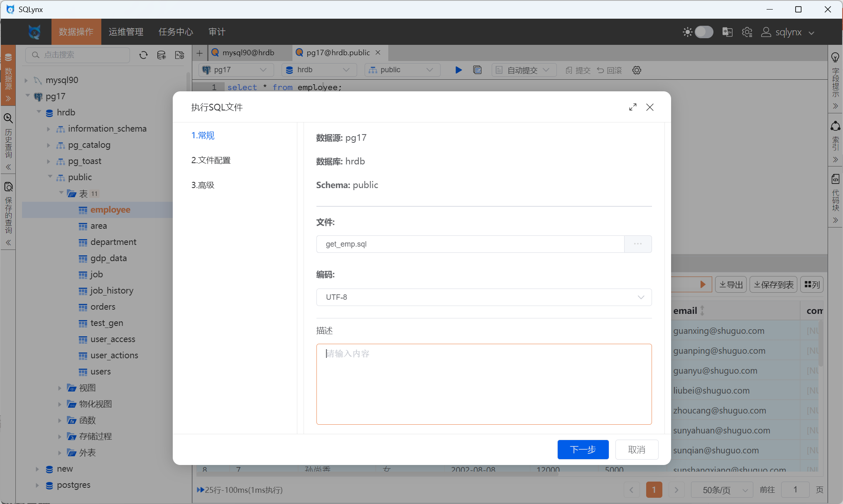This screenshot has width=843, height=504.
Task: Expand the dialog to fullscreen
Action: tap(632, 107)
